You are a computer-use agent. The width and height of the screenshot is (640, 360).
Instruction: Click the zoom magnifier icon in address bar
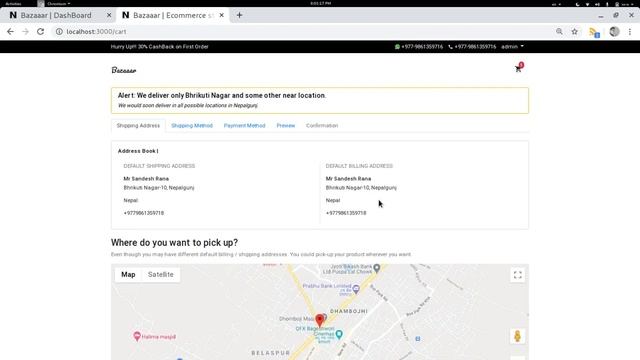pyautogui.click(x=559, y=31)
